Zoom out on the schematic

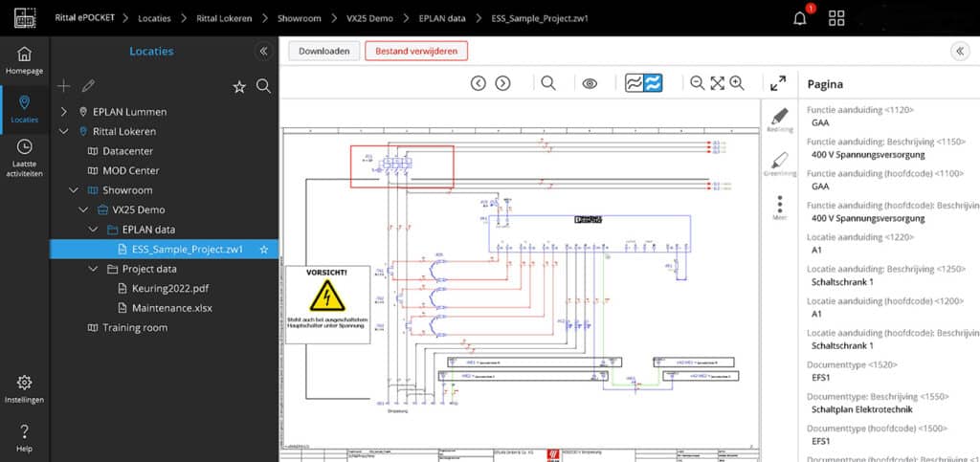coord(697,83)
